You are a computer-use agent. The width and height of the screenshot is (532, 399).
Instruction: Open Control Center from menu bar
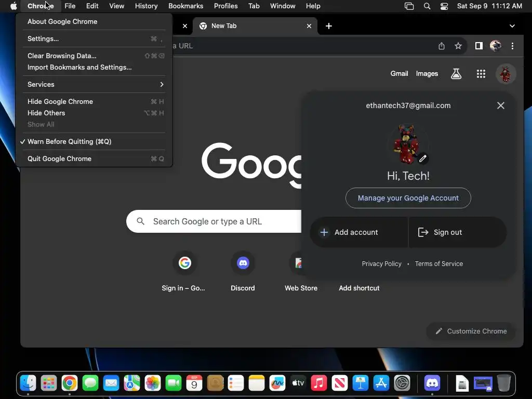click(444, 6)
